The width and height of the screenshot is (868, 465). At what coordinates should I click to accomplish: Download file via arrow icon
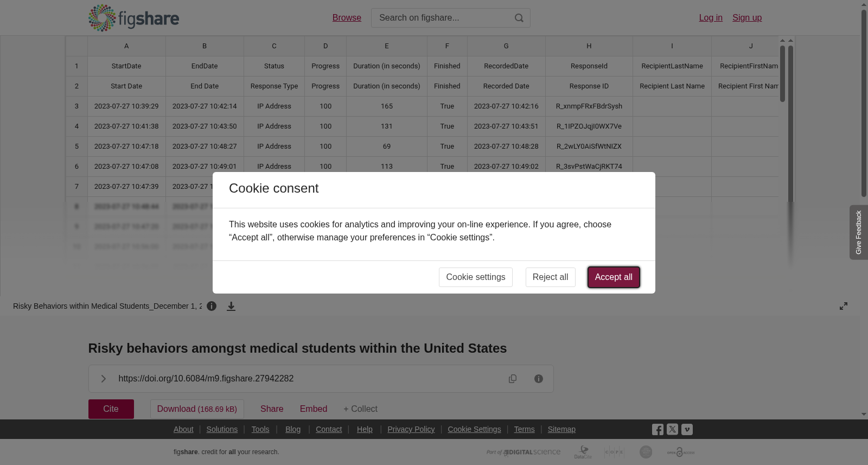point(231,307)
